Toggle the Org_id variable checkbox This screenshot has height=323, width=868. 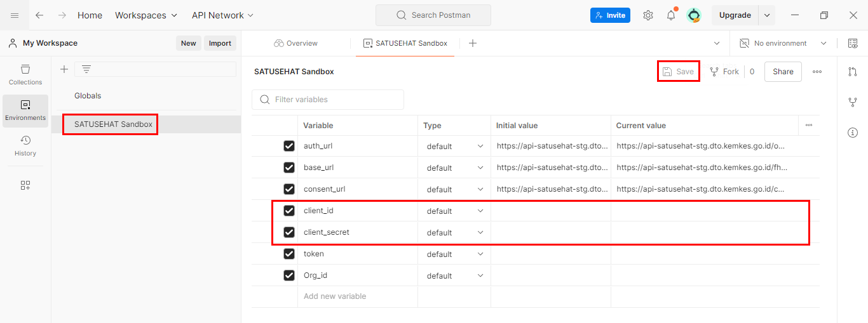(x=289, y=275)
